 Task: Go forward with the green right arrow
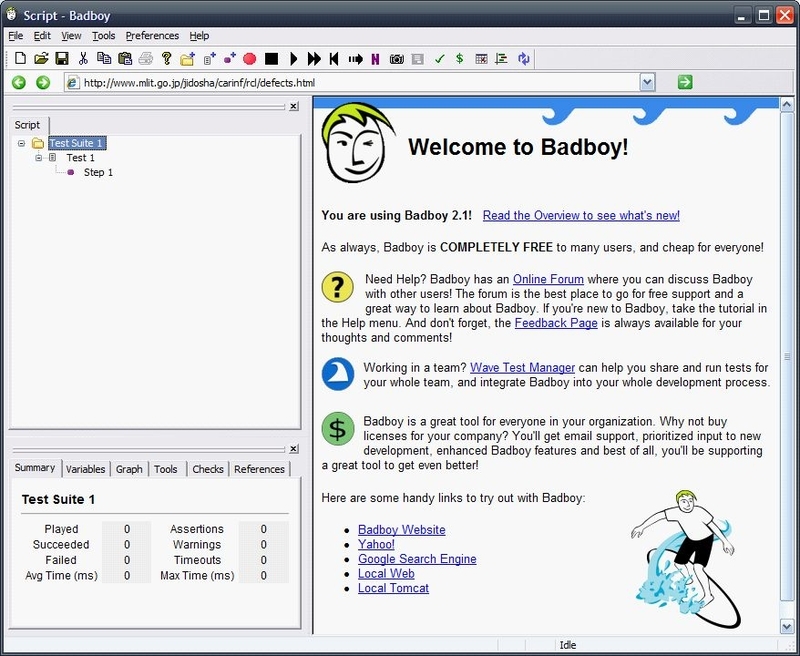coord(43,82)
